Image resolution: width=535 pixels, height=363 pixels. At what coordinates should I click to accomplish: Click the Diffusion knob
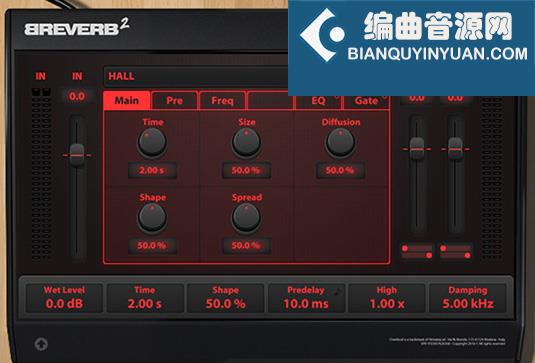click(340, 143)
